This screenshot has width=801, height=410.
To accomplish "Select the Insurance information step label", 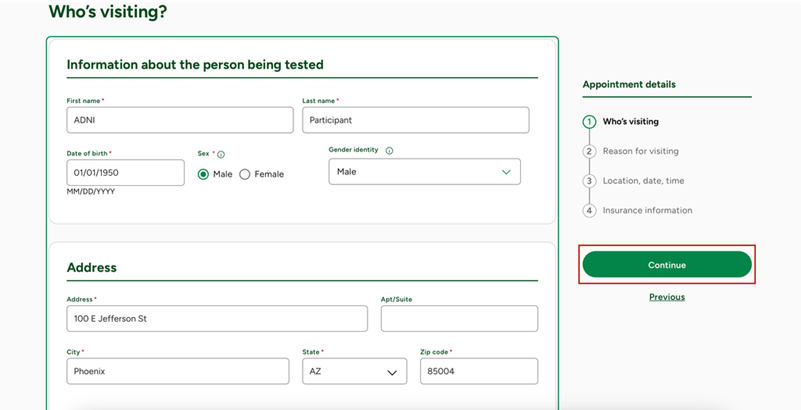I will point(647,211).
